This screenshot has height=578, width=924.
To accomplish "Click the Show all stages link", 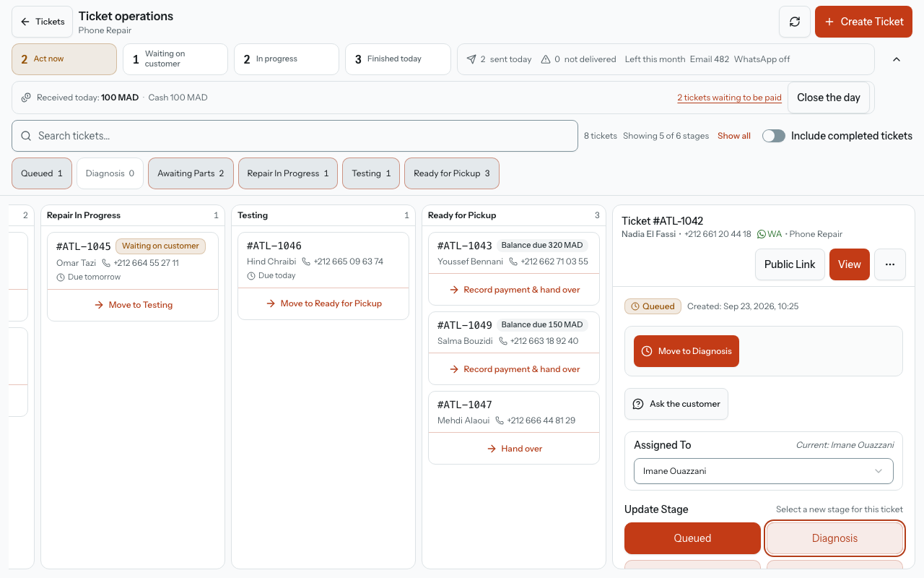I will click(734, 136).
